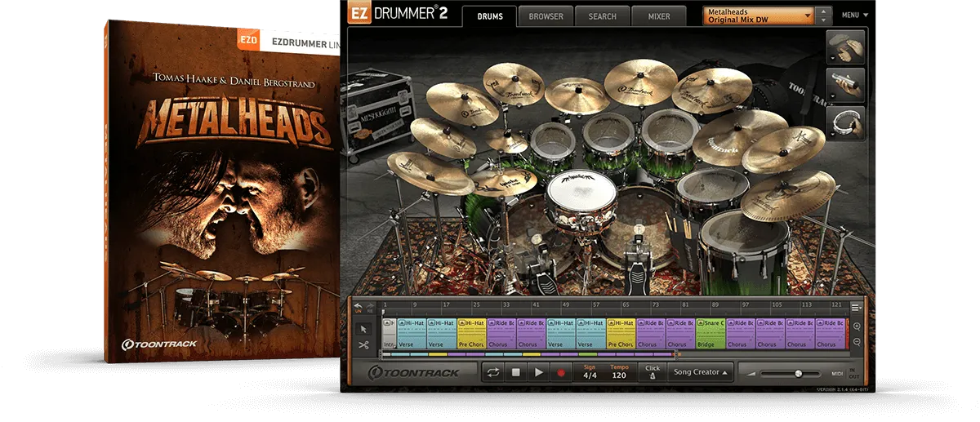980x422 pixels.
Task: Click bar 97 on the timeline ruler
Action: (x=745, y=304)
